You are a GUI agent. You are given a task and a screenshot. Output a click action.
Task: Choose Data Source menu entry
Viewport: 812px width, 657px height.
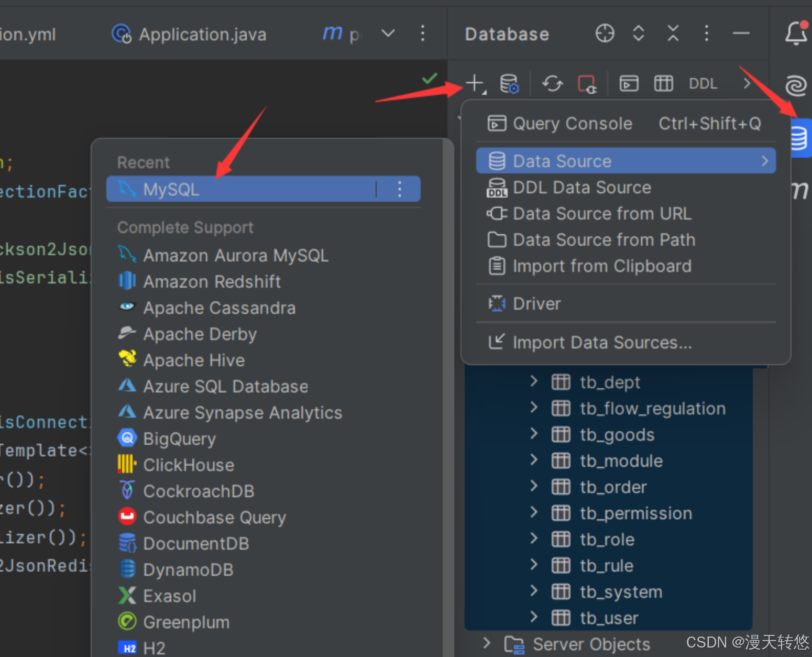pos(626,161)
